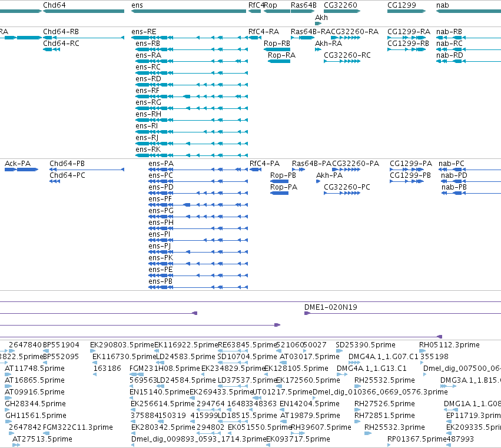Click protein ens-PI
This screenshot has width=501, height=448.
(x=160, y=234)
